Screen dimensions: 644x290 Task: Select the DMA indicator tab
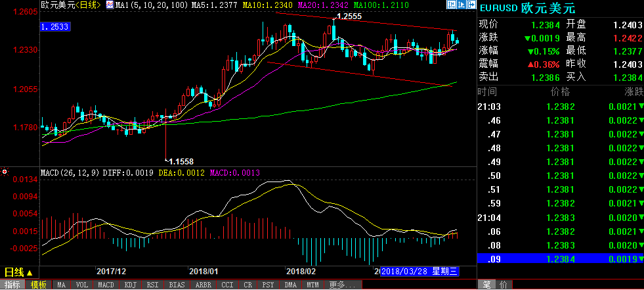click(291, 285)
